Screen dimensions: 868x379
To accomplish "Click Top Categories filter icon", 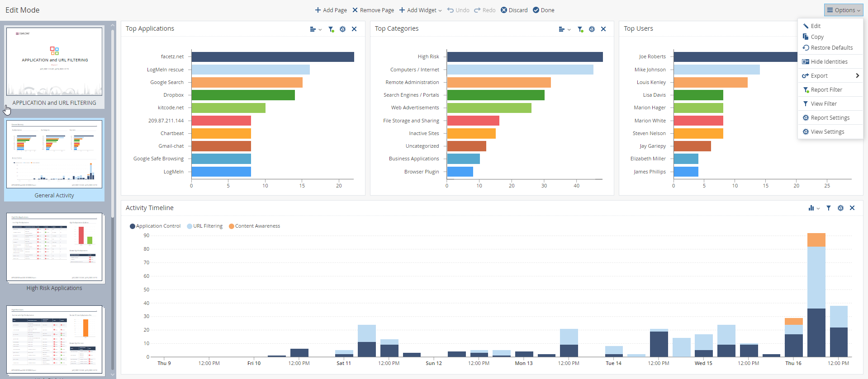I will pyautogui.click(x=580, y=29).
